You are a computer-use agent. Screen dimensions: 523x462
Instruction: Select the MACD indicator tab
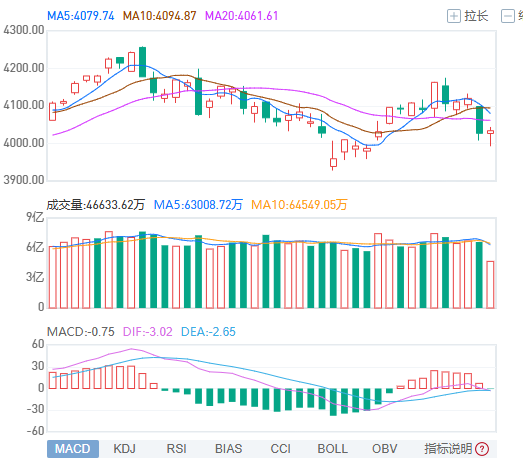point(73,449)
